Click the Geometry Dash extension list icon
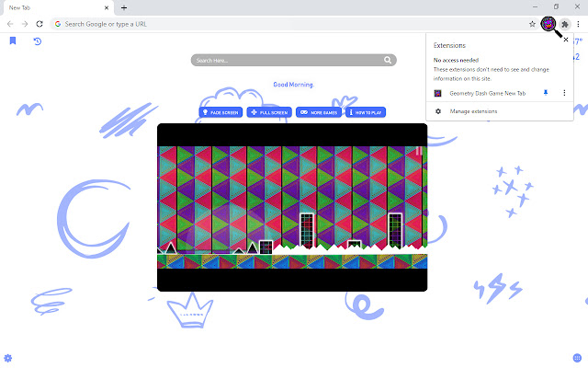The image size is (588, 368). pyautogui.click(x=437, y=93)
